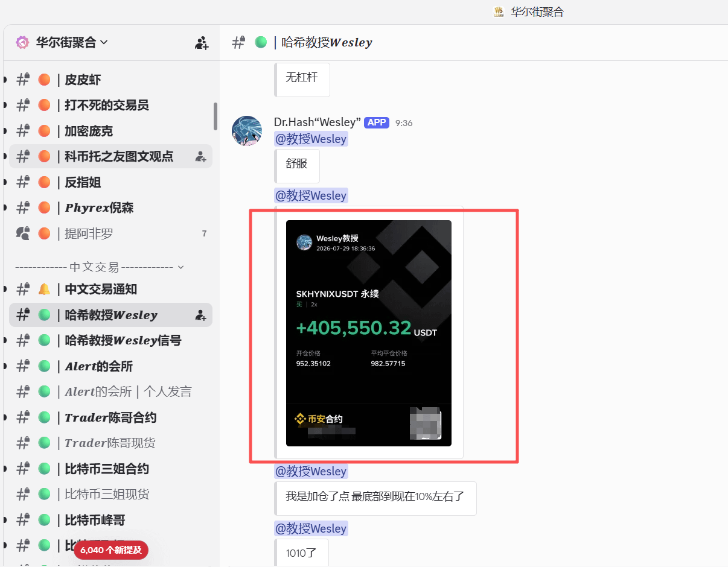
Task: Select the 加密庞克 channel
Action: point(110,131)
